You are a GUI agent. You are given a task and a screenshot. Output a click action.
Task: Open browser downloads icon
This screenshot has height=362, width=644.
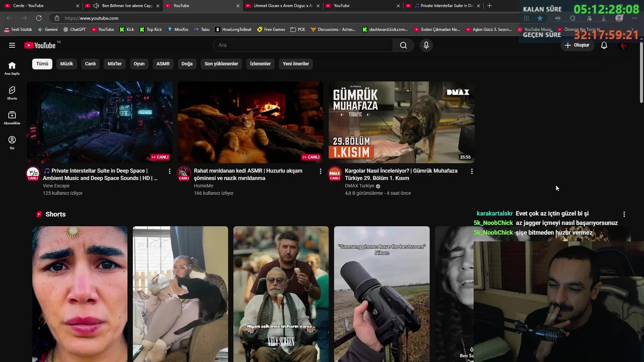[x=604, y=18]
